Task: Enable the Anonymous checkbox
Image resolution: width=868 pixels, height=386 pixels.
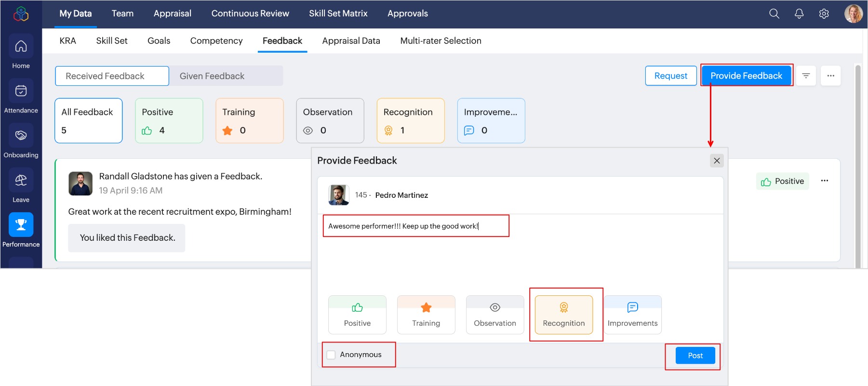Action: pyautogui.click(x=331, y=355)
